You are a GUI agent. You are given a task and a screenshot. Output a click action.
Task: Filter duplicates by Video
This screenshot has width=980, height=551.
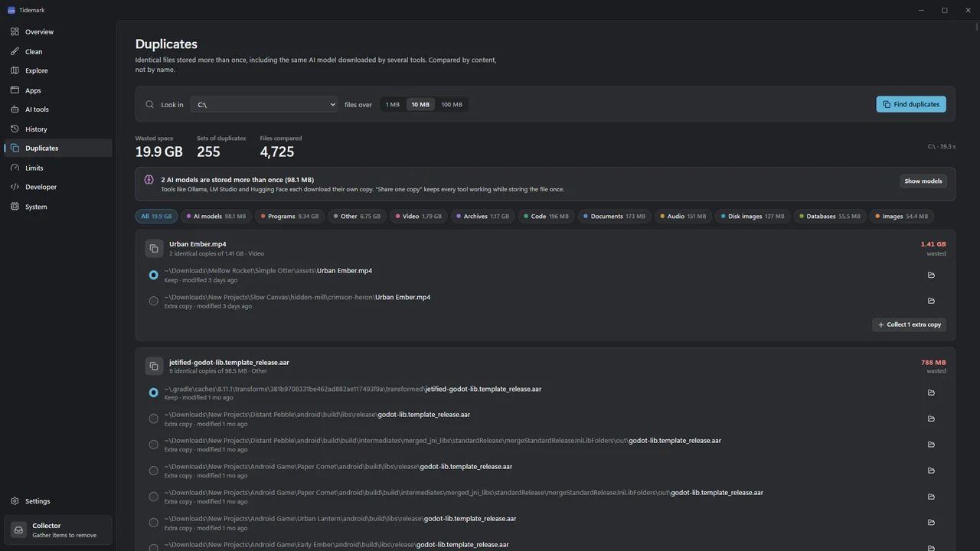pyautogui.click(x=418, y=217)
